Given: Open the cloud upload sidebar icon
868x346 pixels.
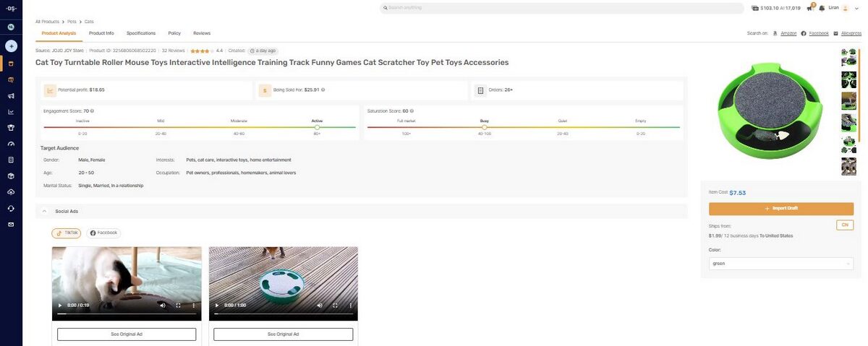Looking at the screenshot, I should pyautogui.click(x=11, y=192).
